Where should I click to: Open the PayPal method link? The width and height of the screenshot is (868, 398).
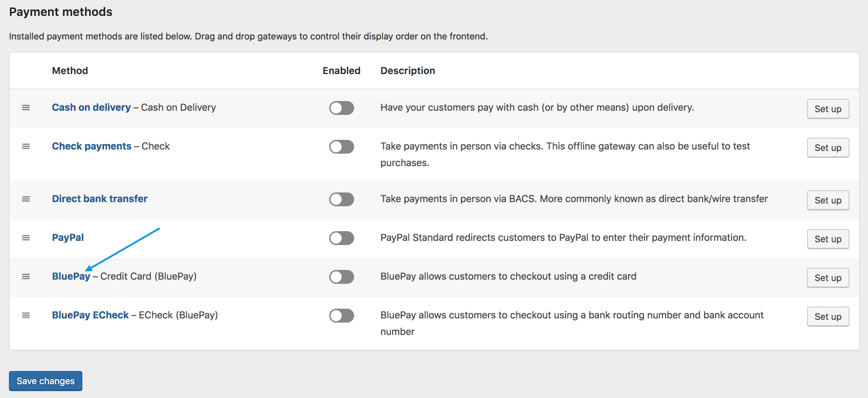(68, 238)
